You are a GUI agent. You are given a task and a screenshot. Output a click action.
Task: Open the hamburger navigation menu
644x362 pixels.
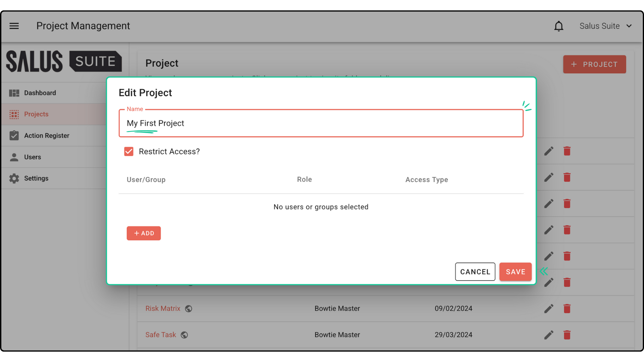pyautogui.click(x=14, y=26)
